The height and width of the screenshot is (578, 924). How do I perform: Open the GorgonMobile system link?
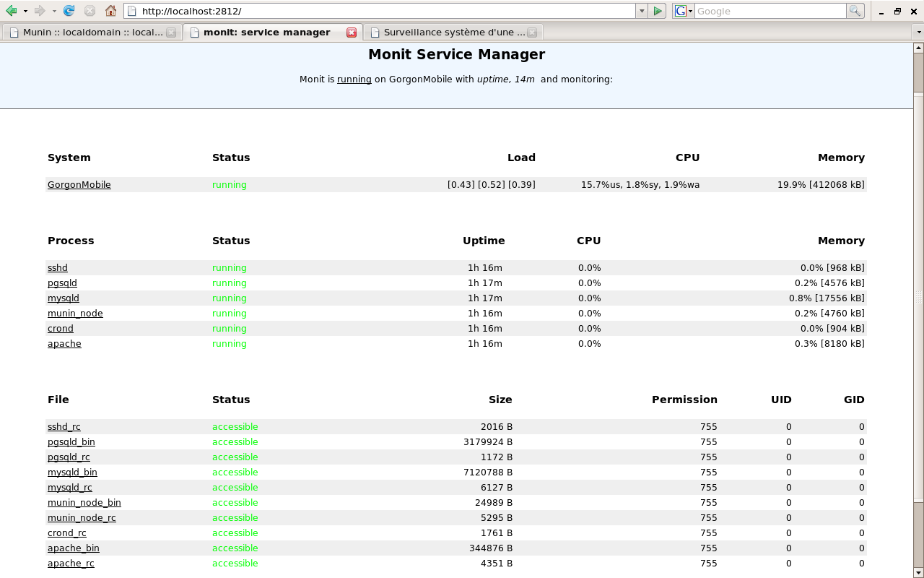79,185
